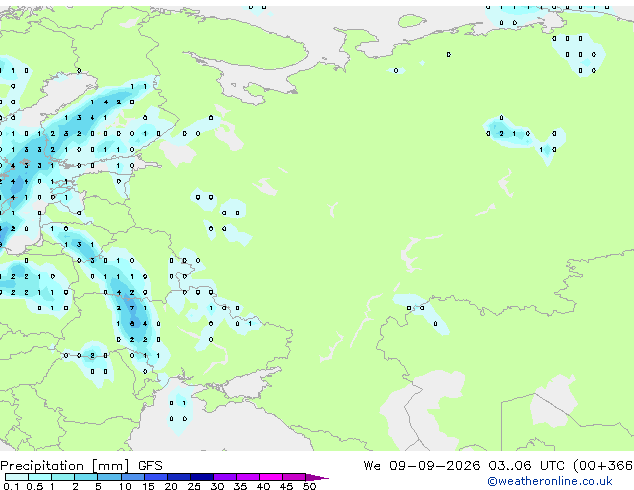Click the legend label '25'
Screen dimensions: 634x490
click(x=194, y=486)
